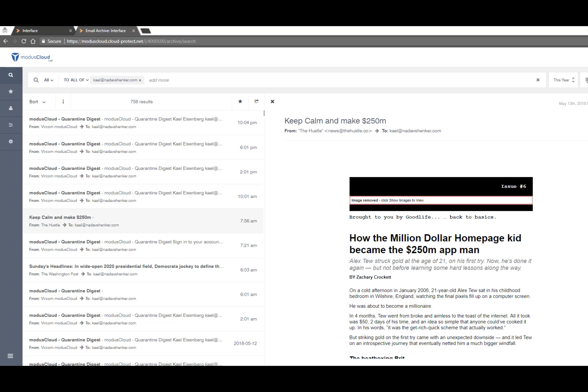Expand the TO ALL OF dropdown
588x392 pixels.
click(x=76, y=80)
